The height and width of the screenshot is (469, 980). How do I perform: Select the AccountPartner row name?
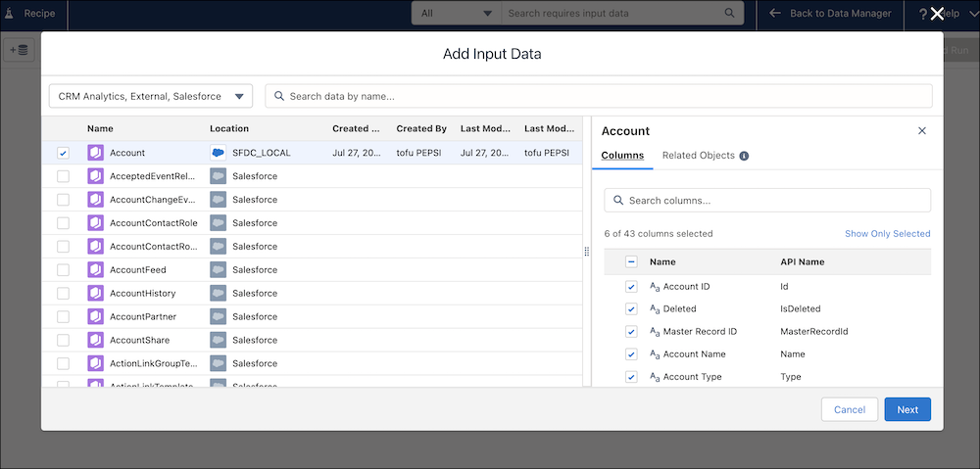pos(143,316)
